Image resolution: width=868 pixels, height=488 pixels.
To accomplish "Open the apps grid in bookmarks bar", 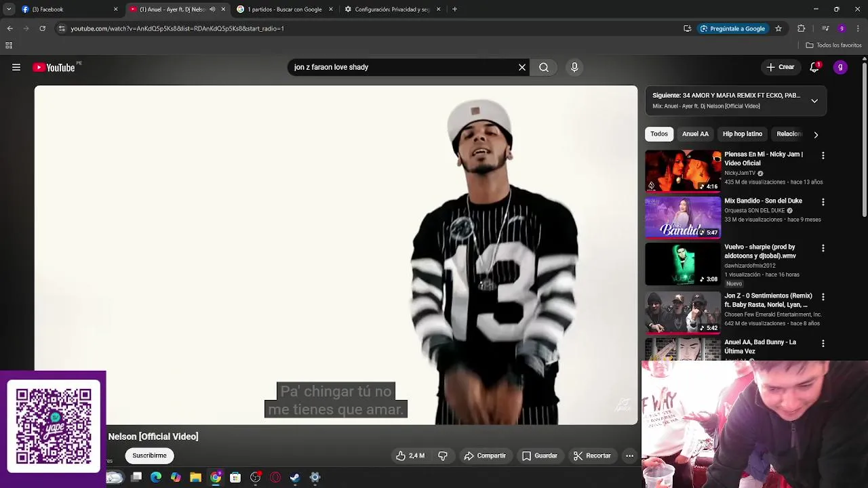I will pyautogui.click(x=9, y=45).
